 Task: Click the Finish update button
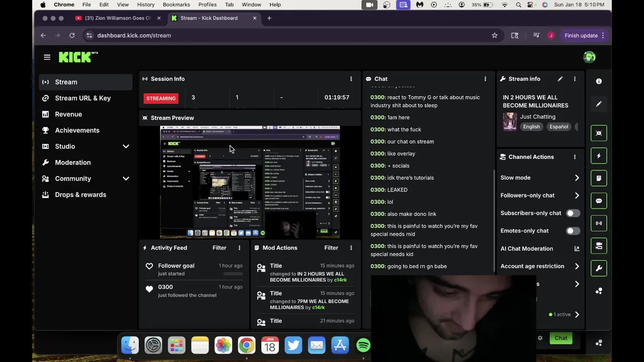tap(581, 36)
